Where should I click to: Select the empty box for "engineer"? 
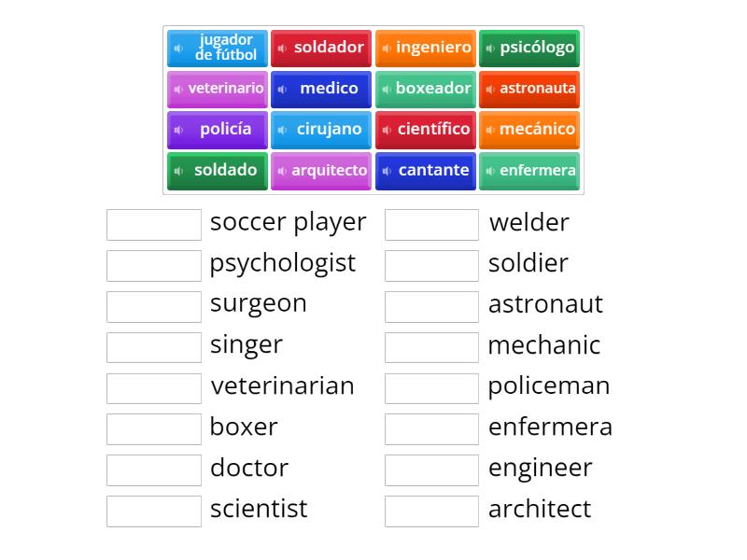click(431, 469)
